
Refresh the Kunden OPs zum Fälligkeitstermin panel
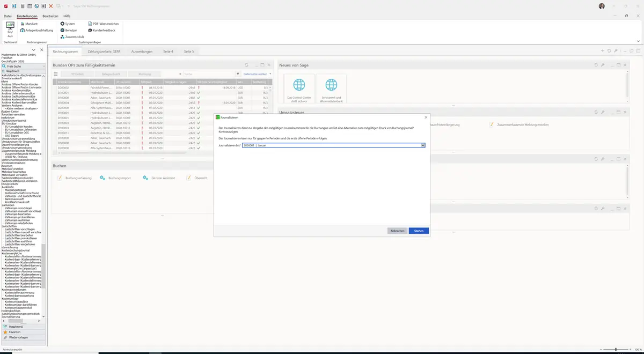click(x=246, y=65)
